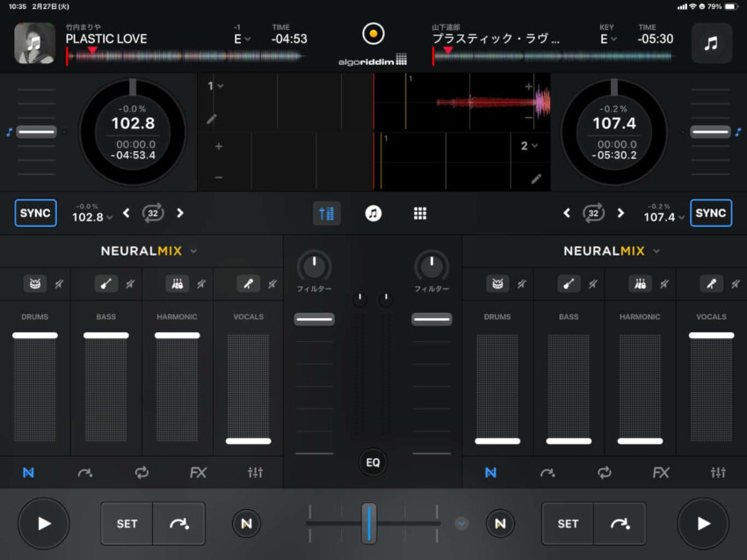This screenshot has width=747, height=560.
Task: Mute the left deck drums stem
Action: (58, 284)
